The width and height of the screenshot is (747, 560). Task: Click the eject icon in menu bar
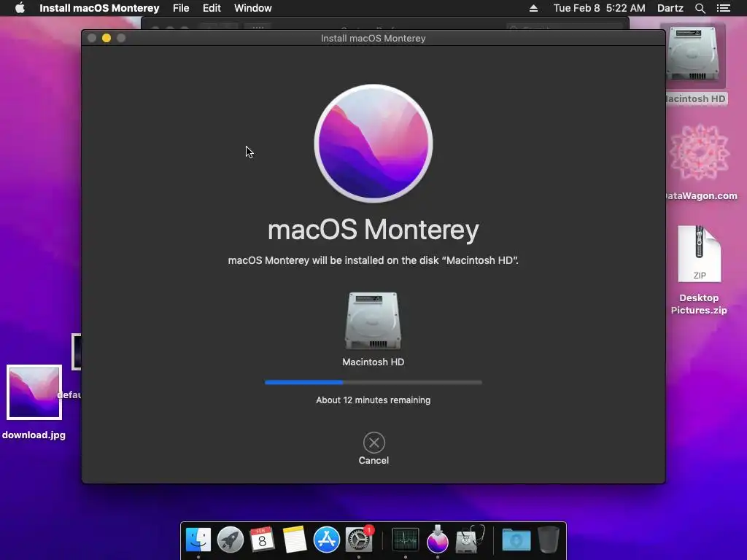click(533, 8)
